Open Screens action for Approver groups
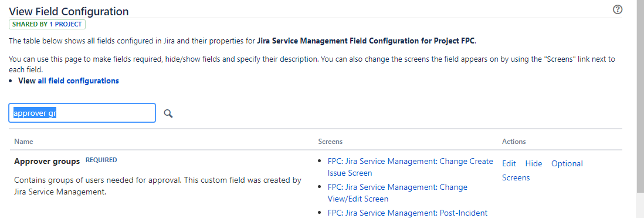Screen dimensions: 644x218 point(516,177)
